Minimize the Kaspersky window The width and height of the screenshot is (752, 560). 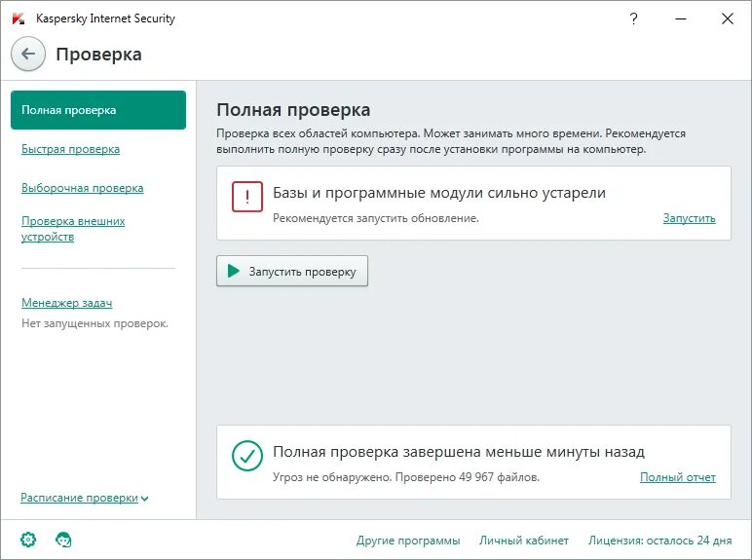tap(681, 19)
